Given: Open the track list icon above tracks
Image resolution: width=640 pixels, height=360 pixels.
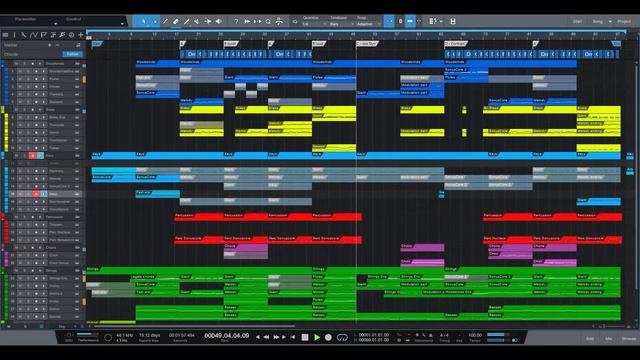Looking at the screenshot, I should pos(5,35).
